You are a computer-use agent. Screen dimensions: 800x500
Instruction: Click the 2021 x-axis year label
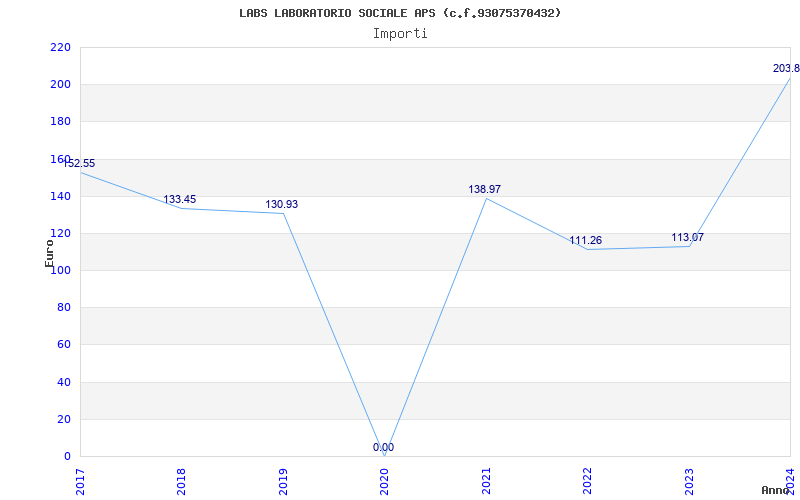(x=486, y=482)
